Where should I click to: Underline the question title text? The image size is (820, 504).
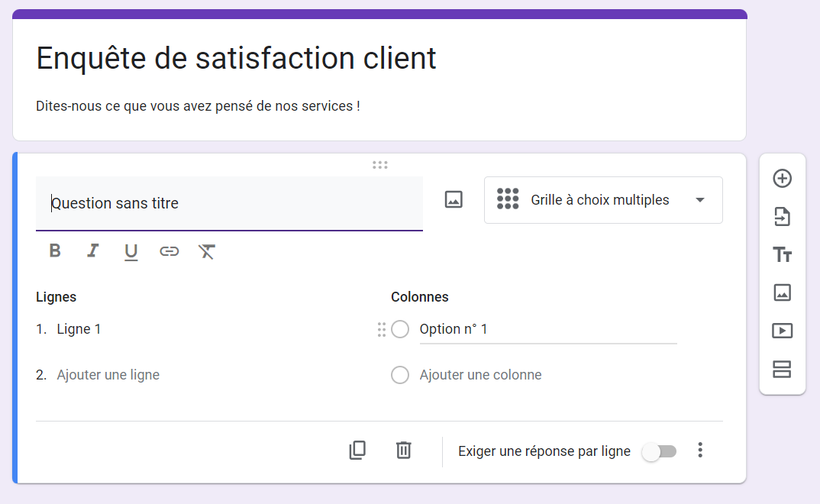pyautogui.click(x=131, y=252)
